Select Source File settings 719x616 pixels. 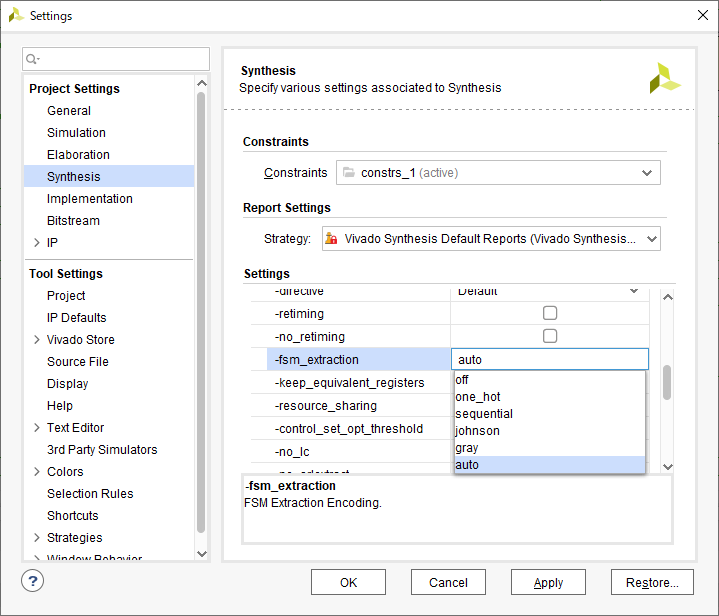77,361
